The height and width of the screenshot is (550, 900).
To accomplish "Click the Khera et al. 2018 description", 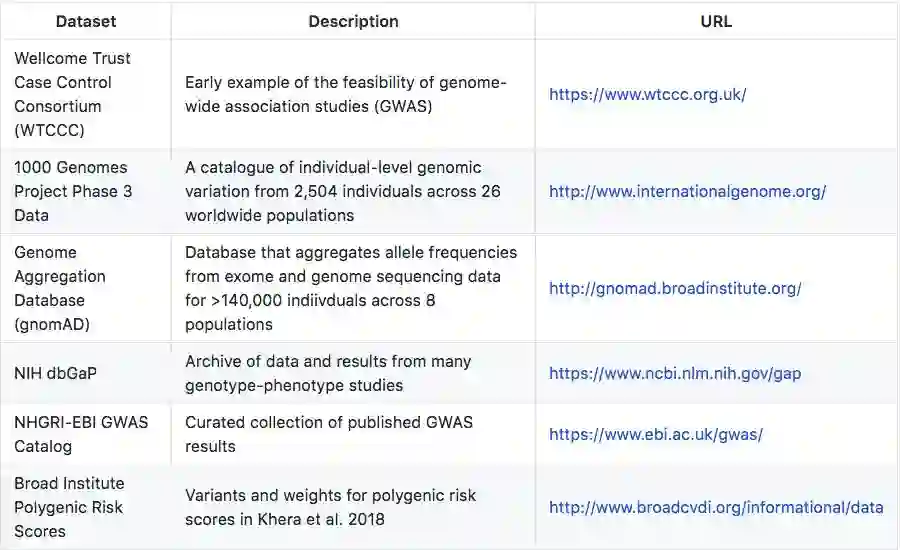I will [330, 507].
